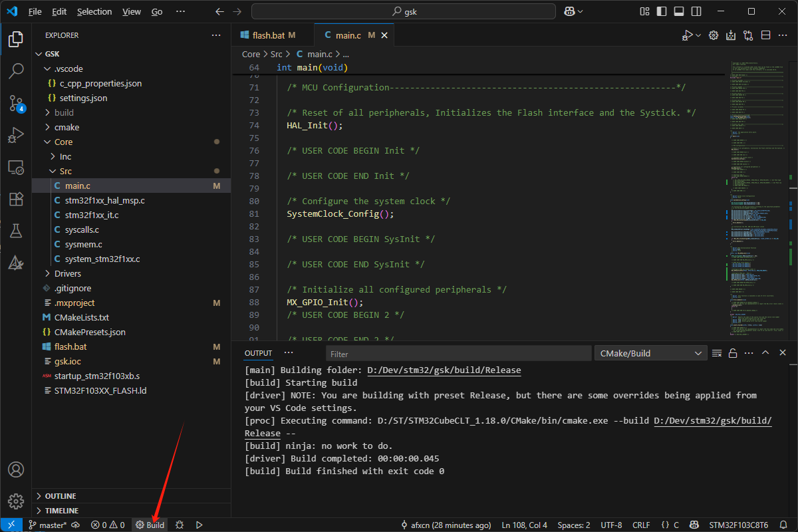The width and height of the screenshot is (798, 532).
Task: Run target using status bar play icon
Action: coord(199,525)
